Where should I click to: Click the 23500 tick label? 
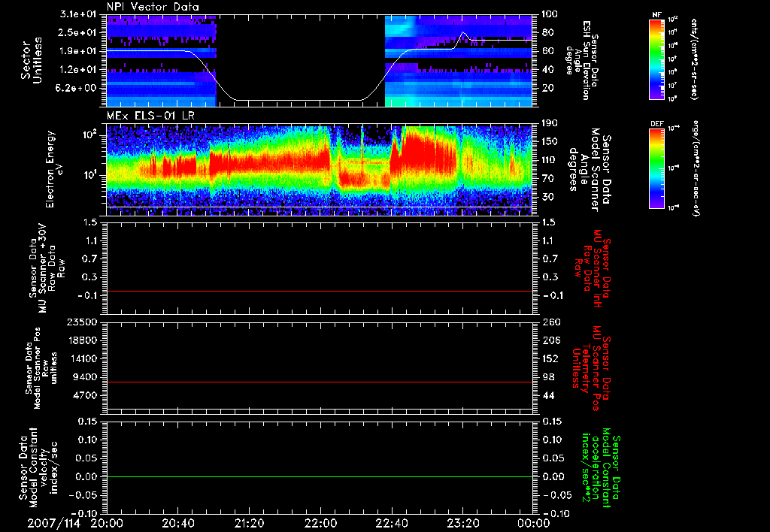[81, 322]
